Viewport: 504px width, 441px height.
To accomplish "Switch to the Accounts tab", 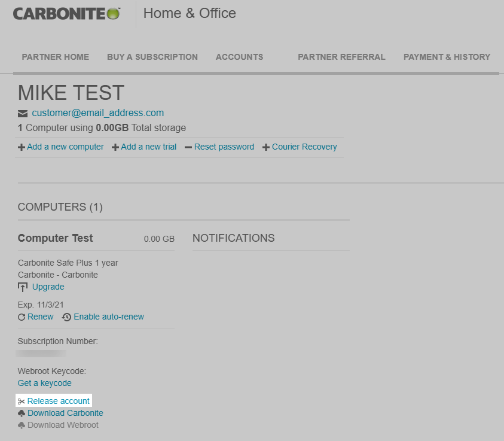I will coord(239,57).
